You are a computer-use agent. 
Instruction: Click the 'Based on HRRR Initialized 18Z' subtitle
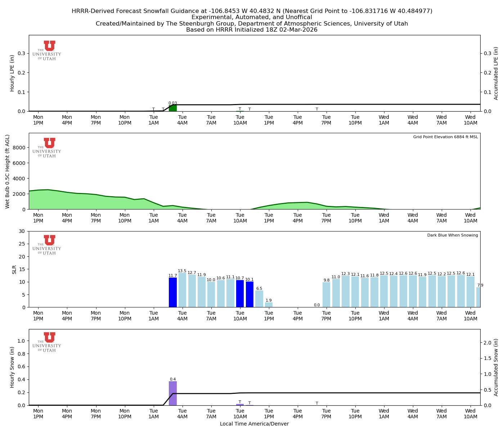click(252, 30)
